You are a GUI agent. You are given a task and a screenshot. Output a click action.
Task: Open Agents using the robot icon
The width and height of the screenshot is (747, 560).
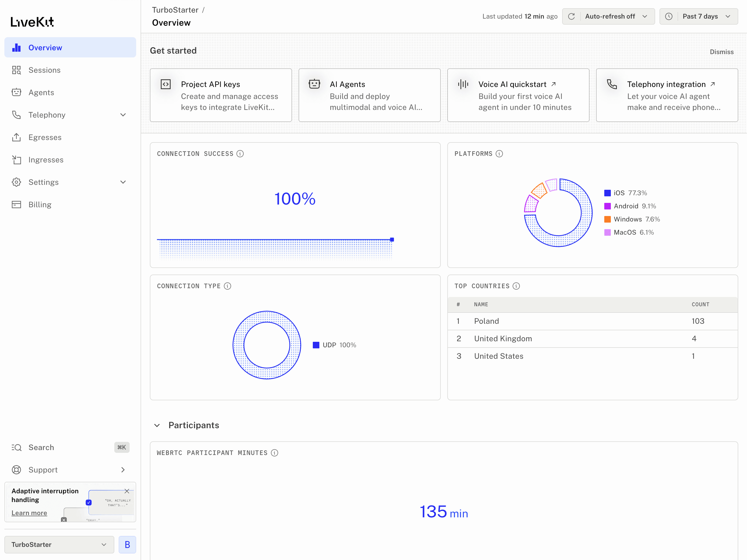point(17,92)
